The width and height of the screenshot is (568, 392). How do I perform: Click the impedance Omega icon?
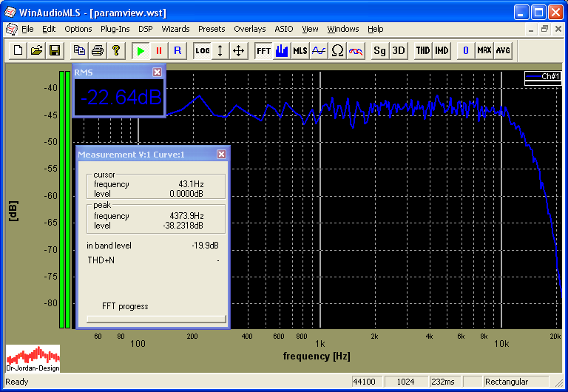pyautogui.click(x=337, y=50)
